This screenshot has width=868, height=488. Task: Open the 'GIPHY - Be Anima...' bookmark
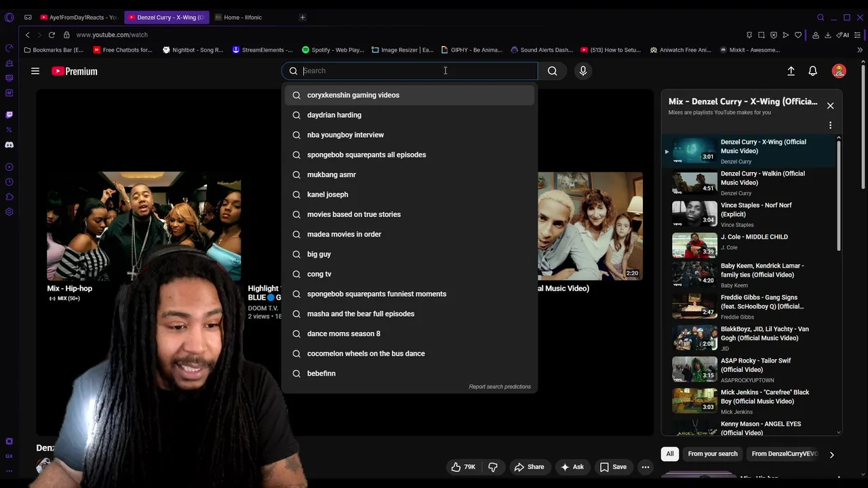472,49
